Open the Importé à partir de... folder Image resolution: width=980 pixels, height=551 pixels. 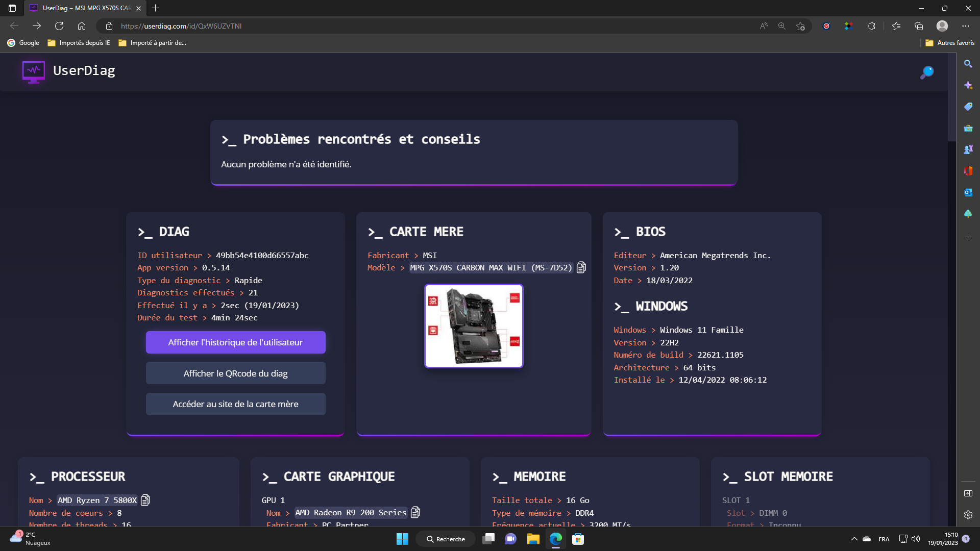152,43
